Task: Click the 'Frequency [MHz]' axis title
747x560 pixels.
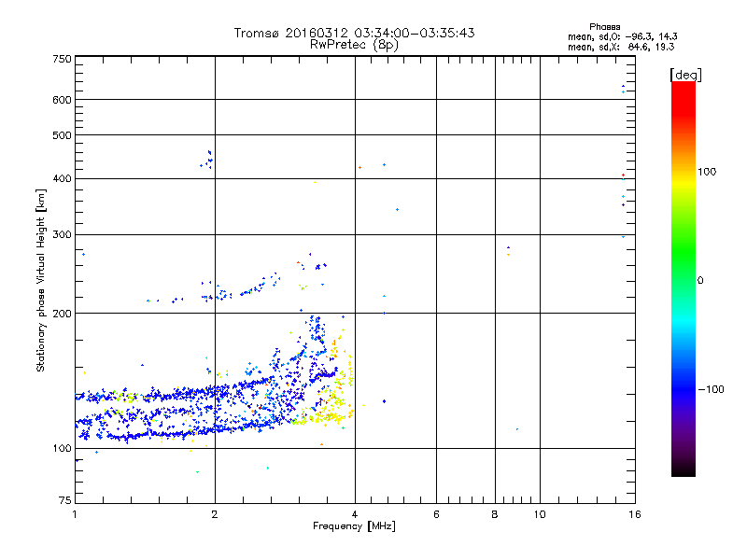Action: tap(354, 526)
